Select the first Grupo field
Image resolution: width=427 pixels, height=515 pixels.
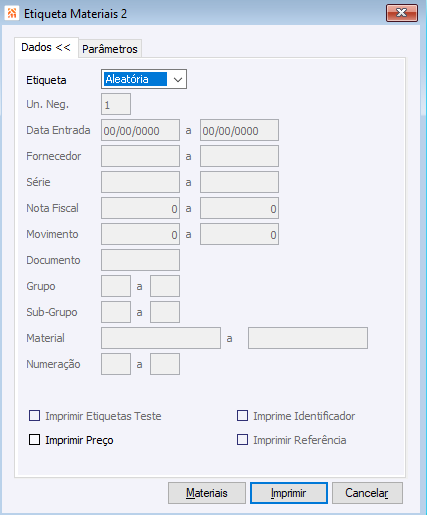(116, 286)
